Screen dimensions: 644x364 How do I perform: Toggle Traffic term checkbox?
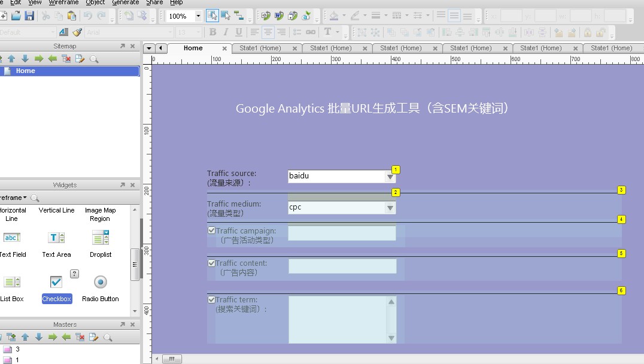coord(211,299)
